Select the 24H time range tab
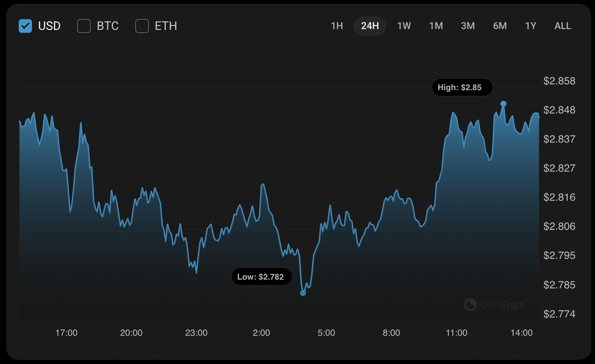Screen dimensions: 595x364 tap(370, 26)
